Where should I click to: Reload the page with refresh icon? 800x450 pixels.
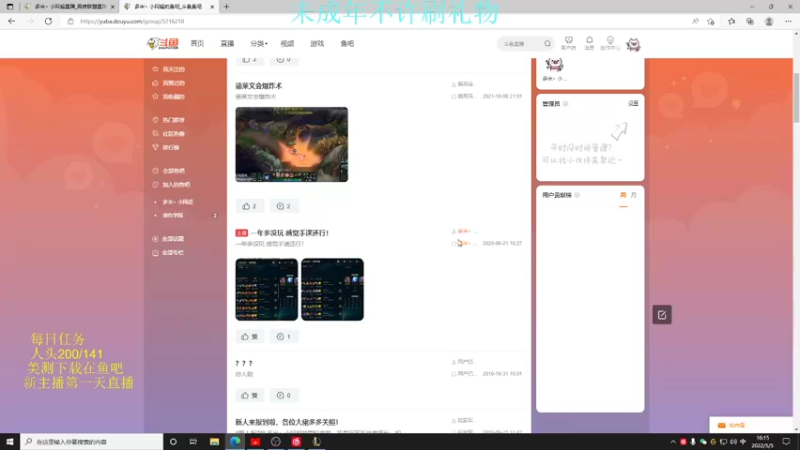click(x=48, y=21)
